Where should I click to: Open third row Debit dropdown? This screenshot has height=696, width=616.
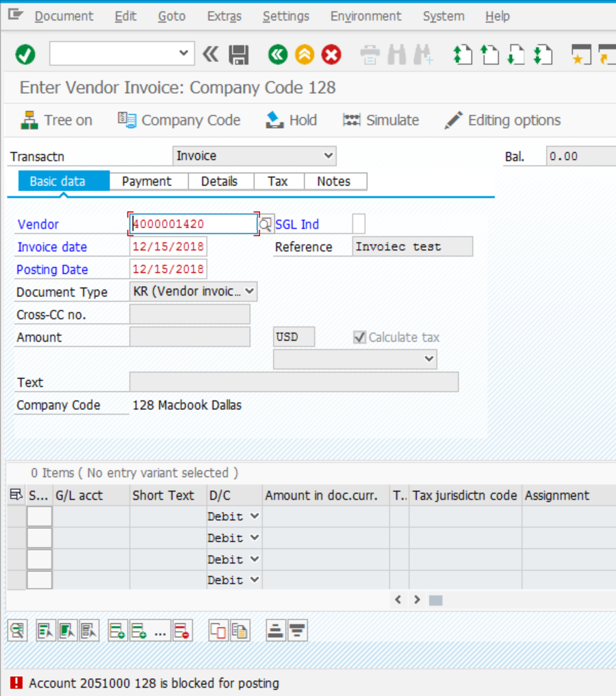255,559
